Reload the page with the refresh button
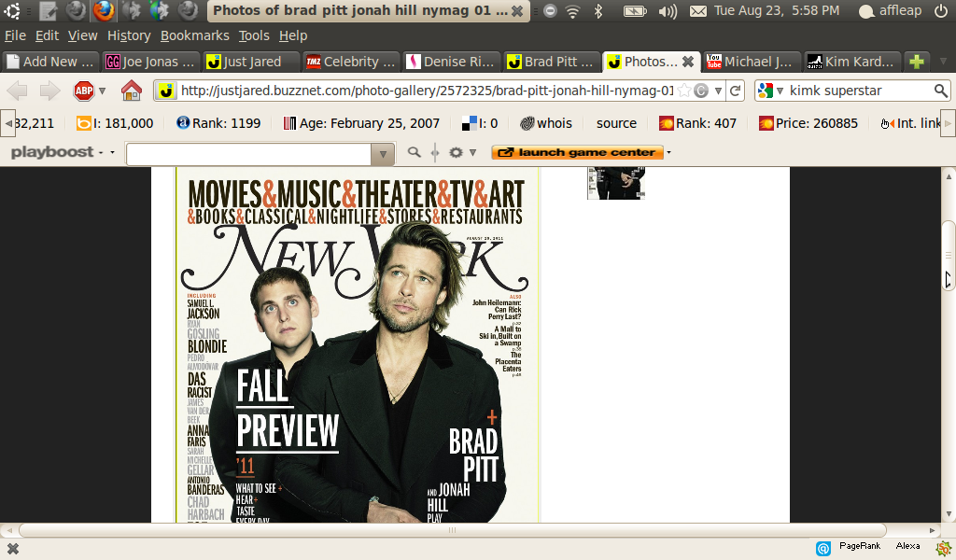 click(x=736, y=91)
